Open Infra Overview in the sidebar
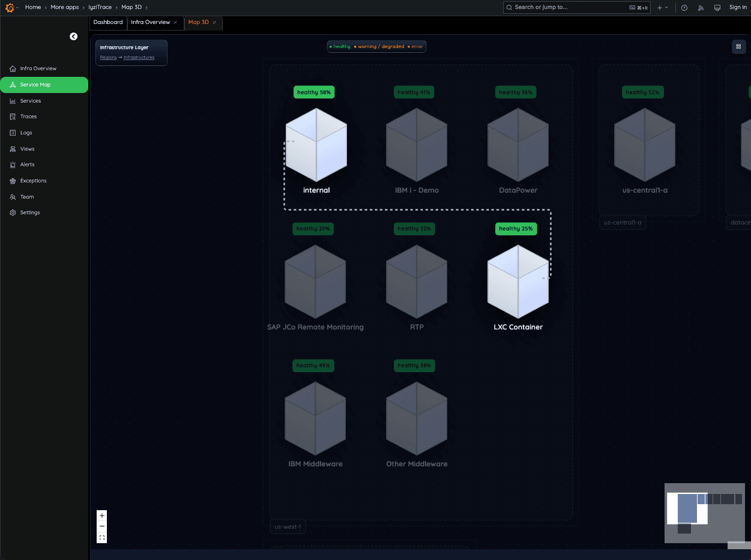The width and height of the screenshot is (751, 560). (x=38, y=68)
